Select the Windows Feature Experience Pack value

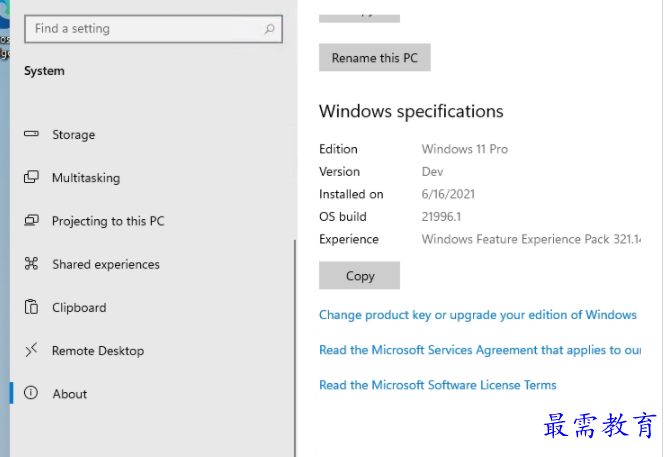[531, 239]
